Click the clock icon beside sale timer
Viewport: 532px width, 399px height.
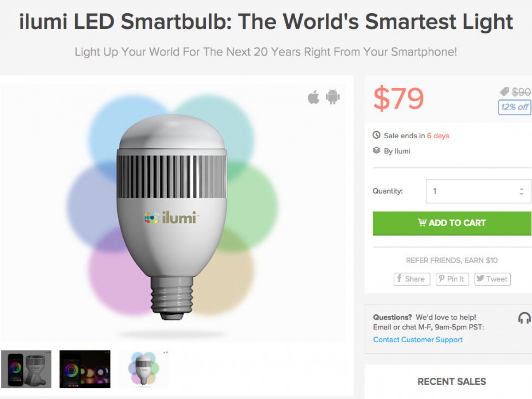(376, 135)
